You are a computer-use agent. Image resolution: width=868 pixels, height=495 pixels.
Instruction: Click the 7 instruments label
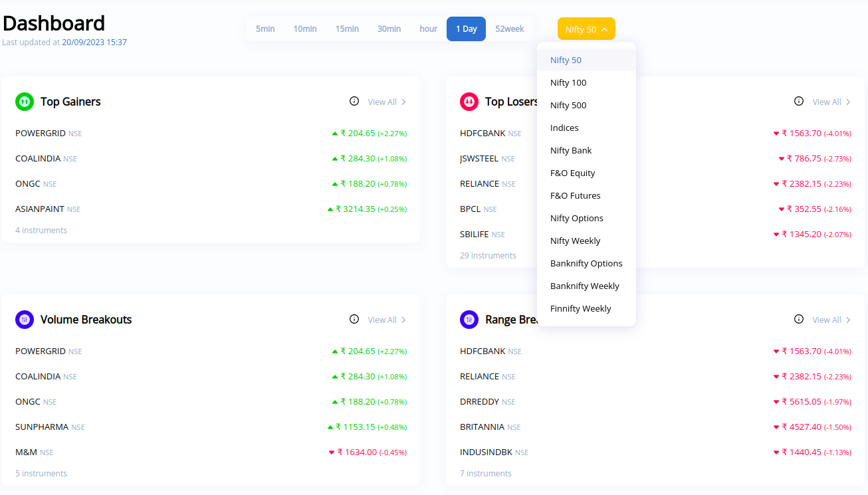pyautogui.click(x=486, y=474)
